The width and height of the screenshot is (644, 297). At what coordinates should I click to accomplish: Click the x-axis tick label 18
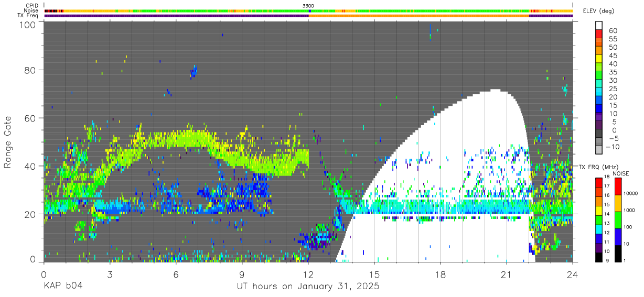tap(441, 276)
